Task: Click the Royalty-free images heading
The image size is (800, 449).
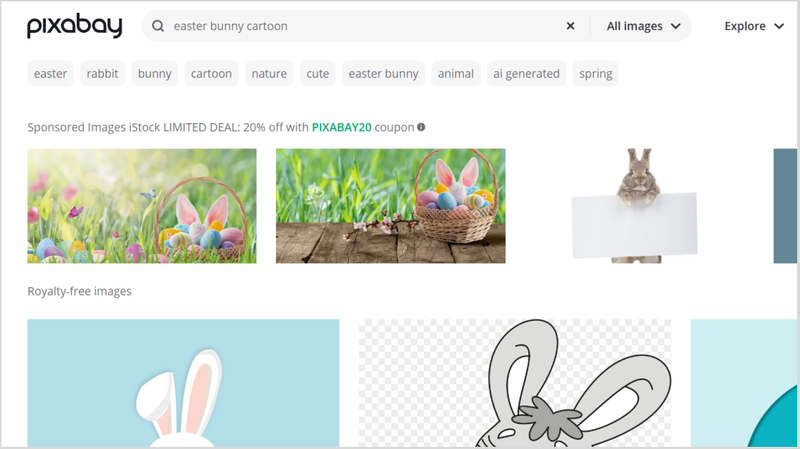Action: click(x=80, y=291)
